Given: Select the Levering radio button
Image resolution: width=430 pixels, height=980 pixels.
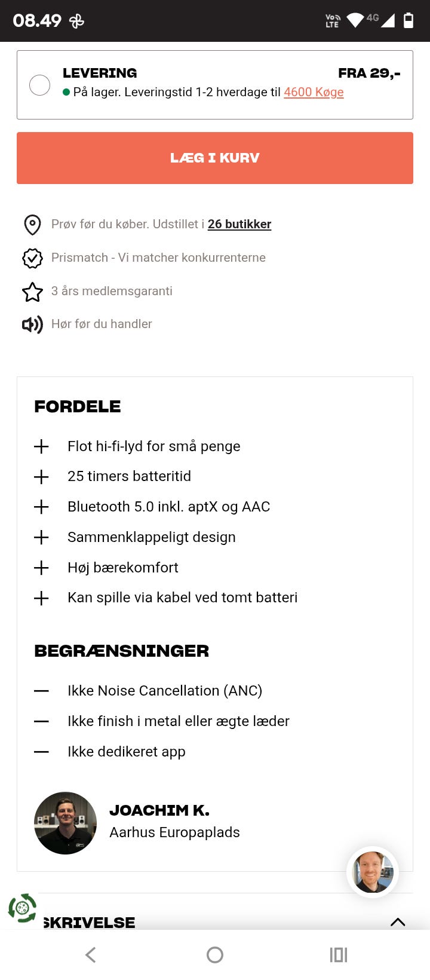Looking at the screenshot, I should pos(39,84).
